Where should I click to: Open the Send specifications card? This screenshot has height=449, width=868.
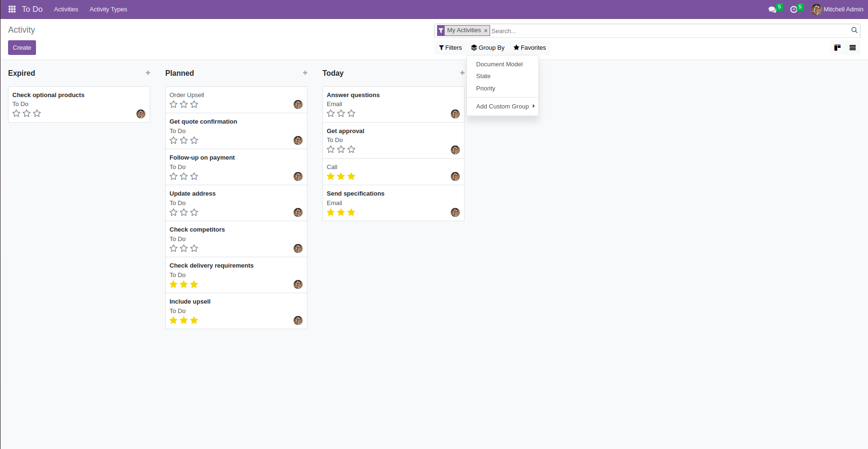393,203
